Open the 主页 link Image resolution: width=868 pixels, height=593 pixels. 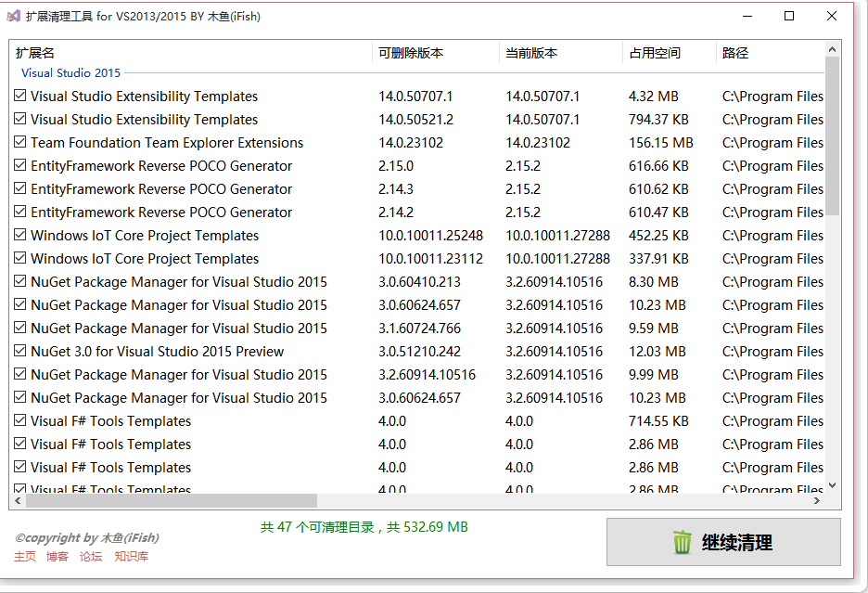coord(25,557)
